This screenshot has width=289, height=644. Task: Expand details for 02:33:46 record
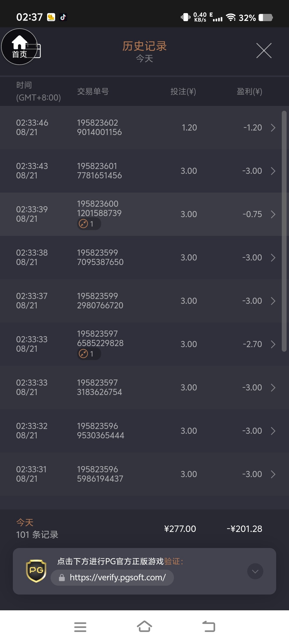click(273, 128)
